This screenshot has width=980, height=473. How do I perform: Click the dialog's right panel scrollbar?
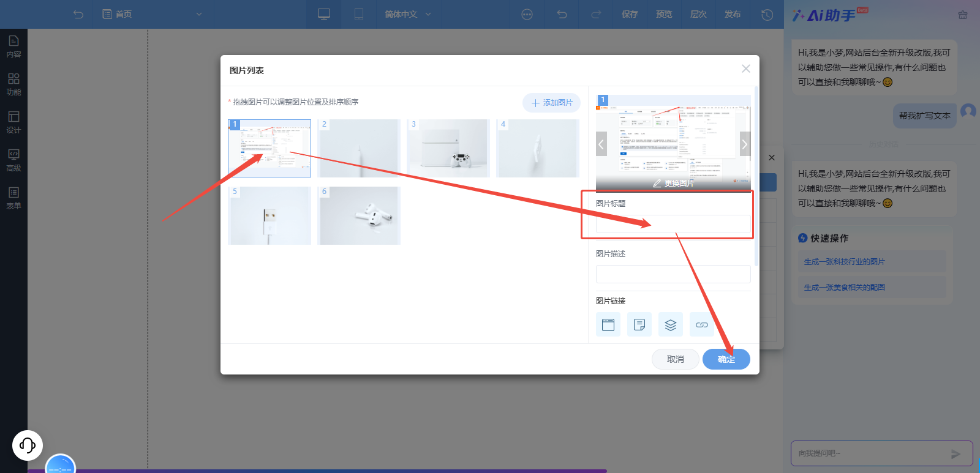click(x=756, y=177)
